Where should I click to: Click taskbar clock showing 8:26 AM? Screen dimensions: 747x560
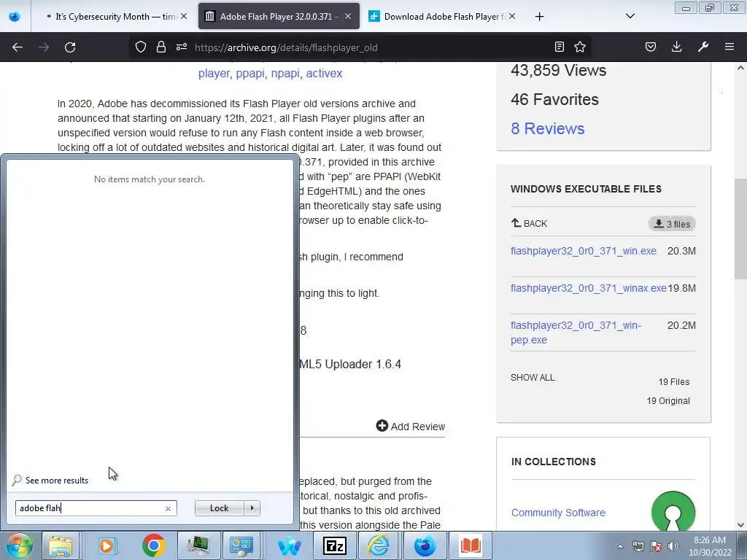tap(710, 546)
